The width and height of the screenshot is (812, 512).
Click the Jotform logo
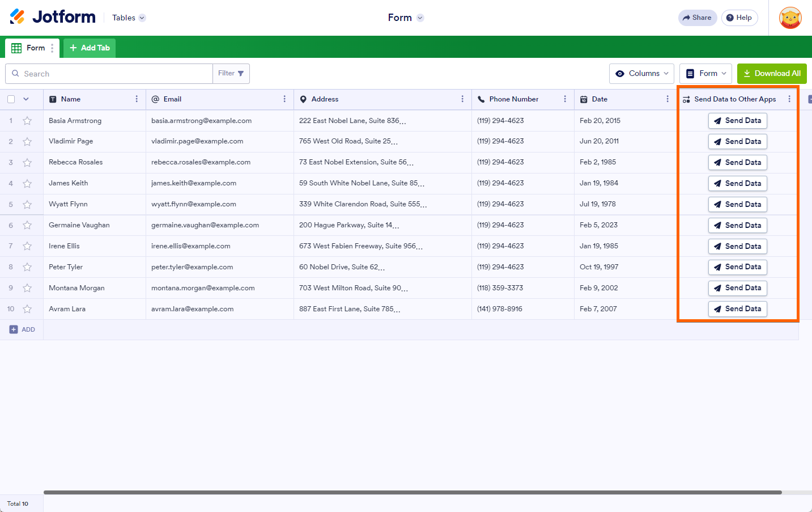click(53, 17)
